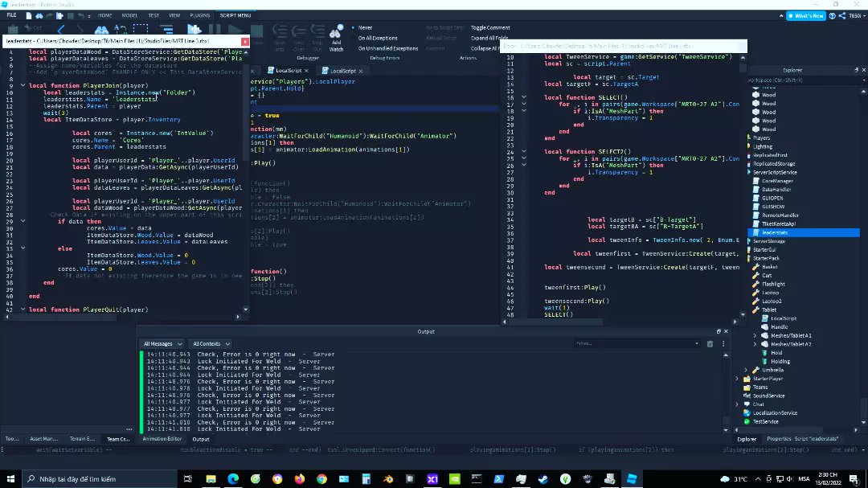Click the Find binoculars icon in toolbar
This screenshot has height=488, width=868.
point(101,30)
